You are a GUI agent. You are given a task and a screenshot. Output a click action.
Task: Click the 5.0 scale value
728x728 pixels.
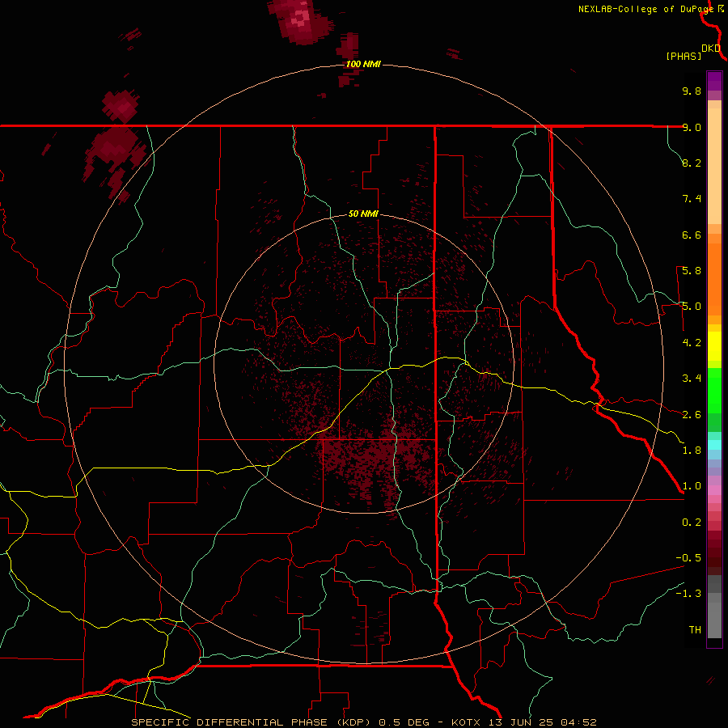coord(692,307)
